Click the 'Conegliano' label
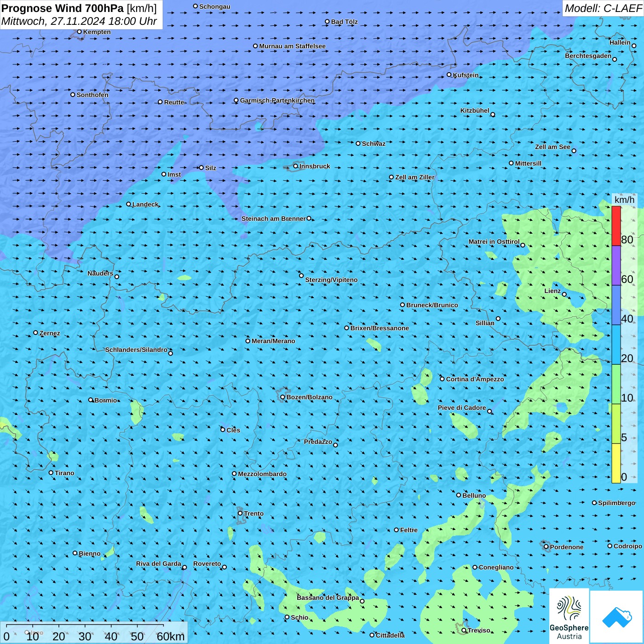 point(496,567)
